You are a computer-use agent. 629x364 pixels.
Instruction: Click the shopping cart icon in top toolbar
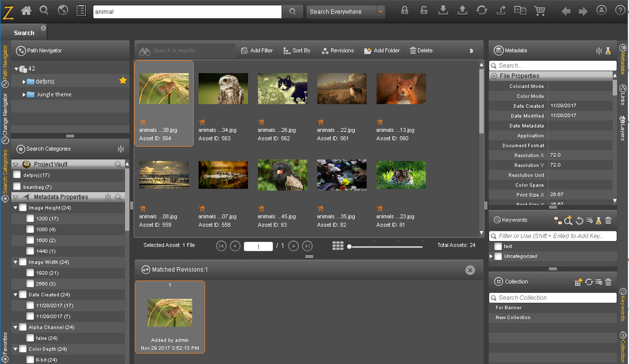pyautogui.click(x=540, y=10)
